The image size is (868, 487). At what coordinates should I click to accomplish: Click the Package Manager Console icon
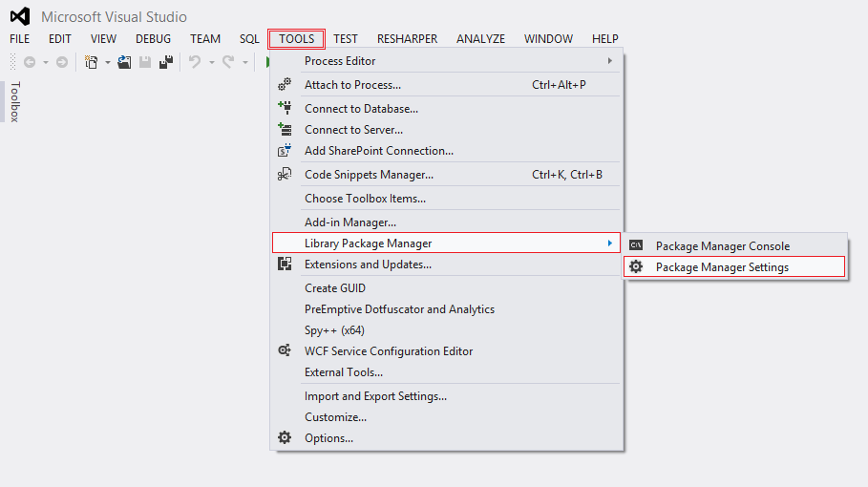(636, 244)
